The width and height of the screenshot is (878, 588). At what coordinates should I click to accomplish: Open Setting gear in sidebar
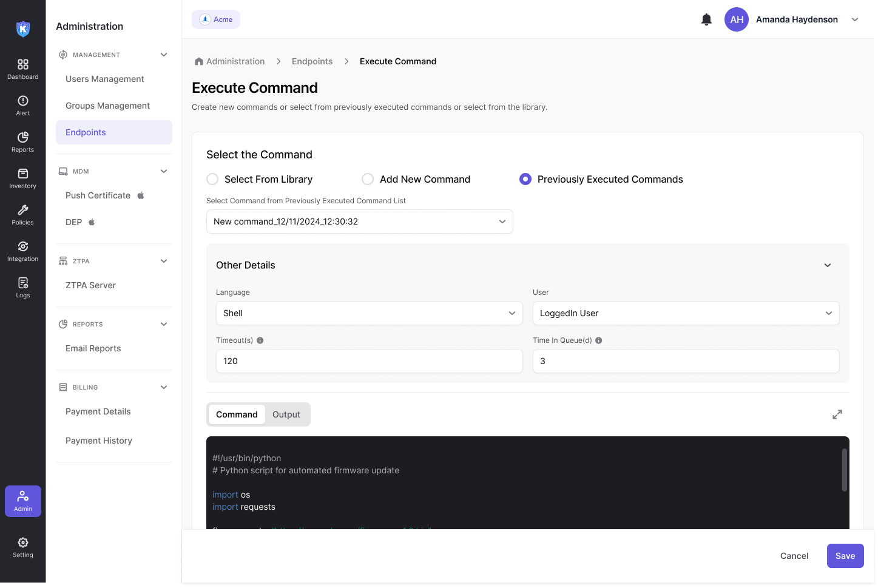coord(22,547)
